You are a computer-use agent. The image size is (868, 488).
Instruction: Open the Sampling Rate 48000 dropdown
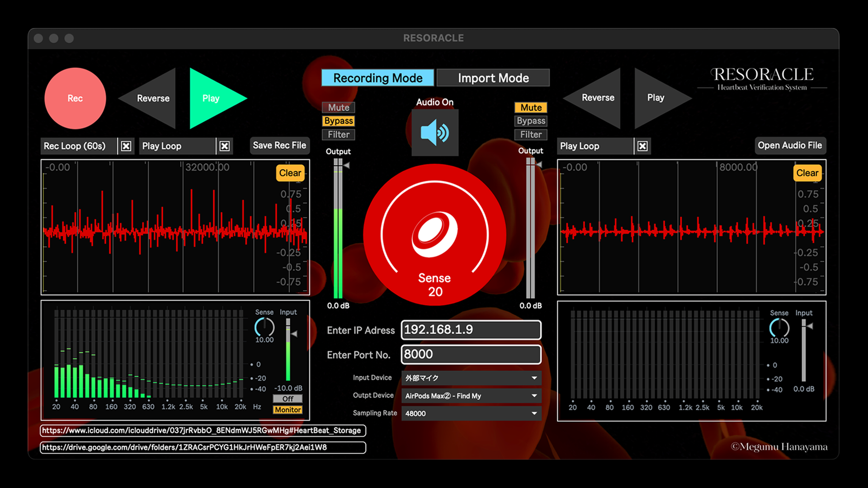coord(471,413)
